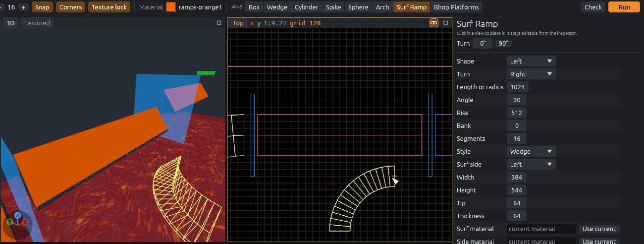Click the Side material input field

tap(541, 242)
